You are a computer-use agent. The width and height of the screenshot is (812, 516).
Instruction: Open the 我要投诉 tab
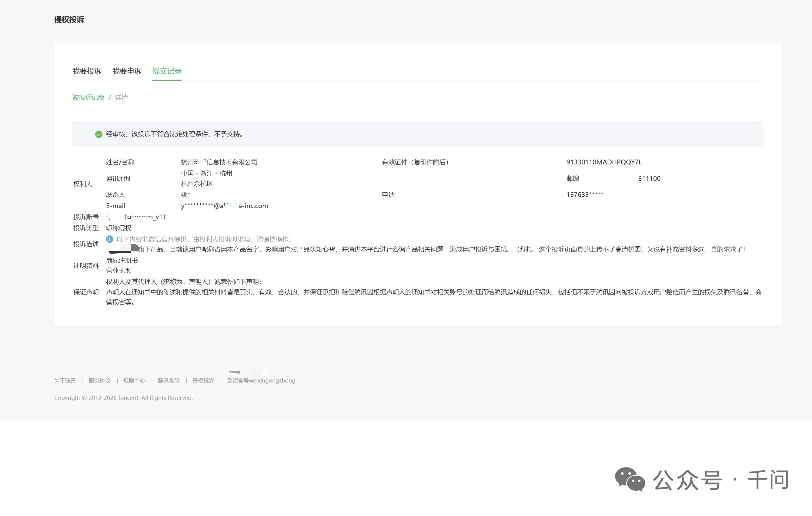[x=87, y=71]
